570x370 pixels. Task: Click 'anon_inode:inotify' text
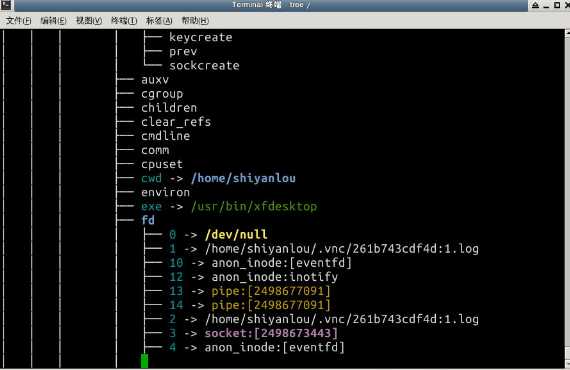pyautogui.click(x=275, y=277)
